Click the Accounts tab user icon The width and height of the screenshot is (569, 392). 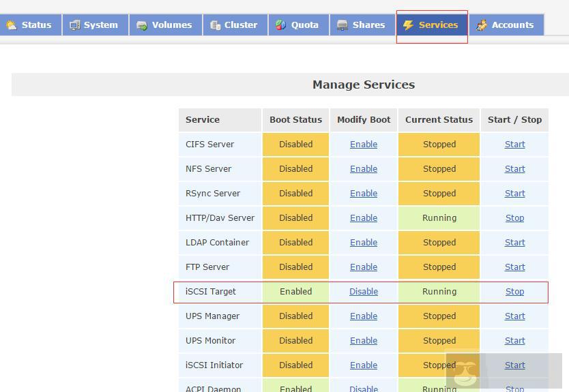pyautogui.click(x=482, y=25)
